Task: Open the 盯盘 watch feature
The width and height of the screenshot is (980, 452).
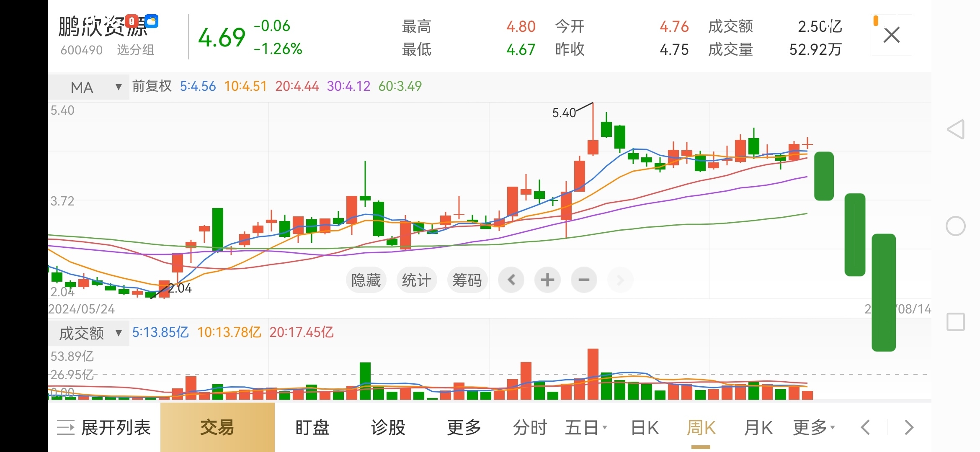Action: tap(312, 428)
